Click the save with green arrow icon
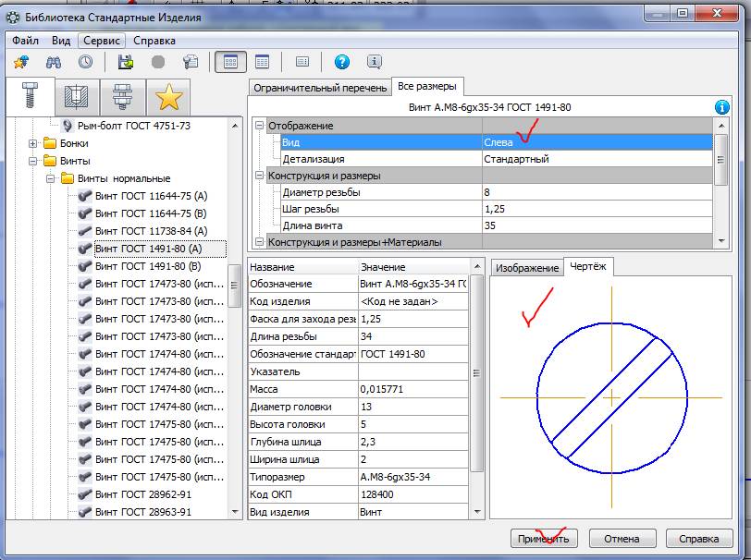The height and width of the screenshot is (560, 751). (126, 62)
